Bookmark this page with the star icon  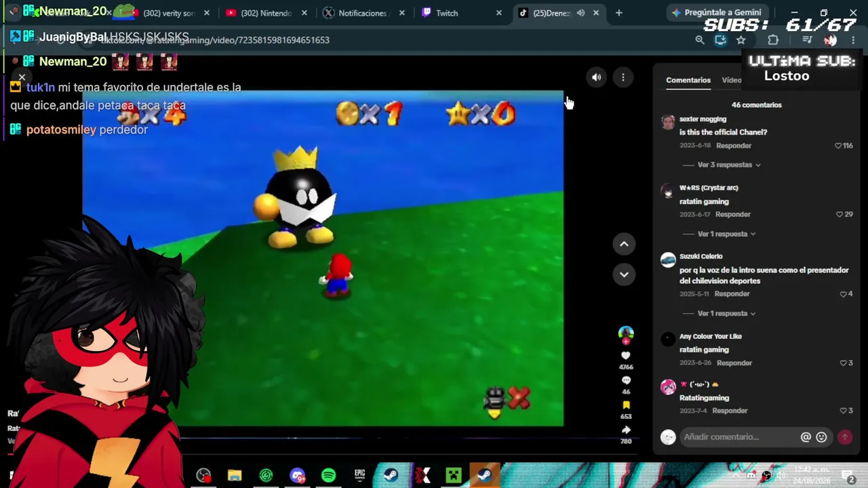click(x=741, y=40)
